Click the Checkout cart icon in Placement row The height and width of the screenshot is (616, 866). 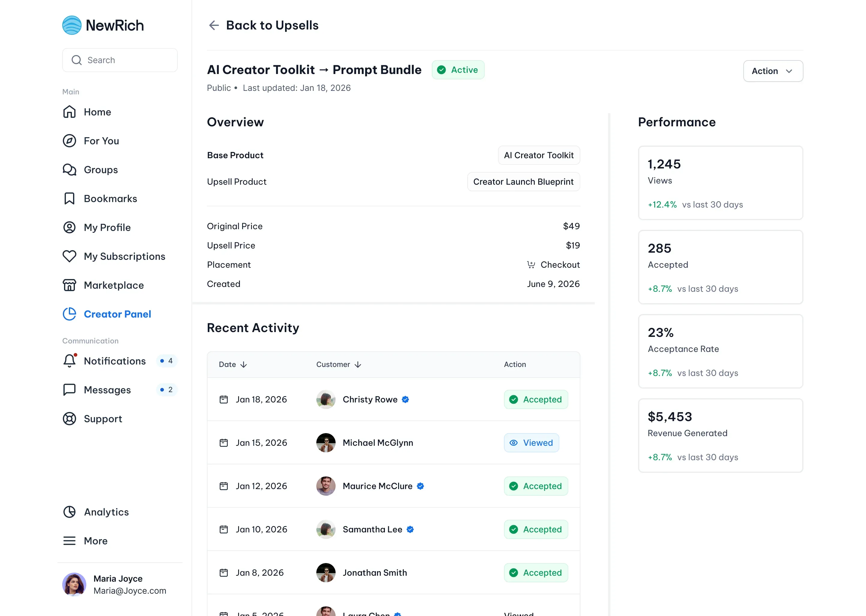(x=531, y=264)
